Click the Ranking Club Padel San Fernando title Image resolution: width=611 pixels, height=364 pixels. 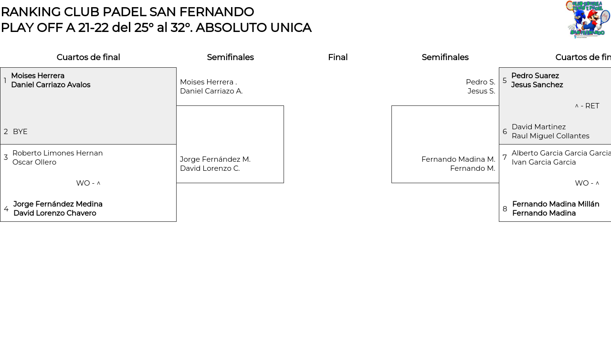pyautogui.click(x=127, y=12)
